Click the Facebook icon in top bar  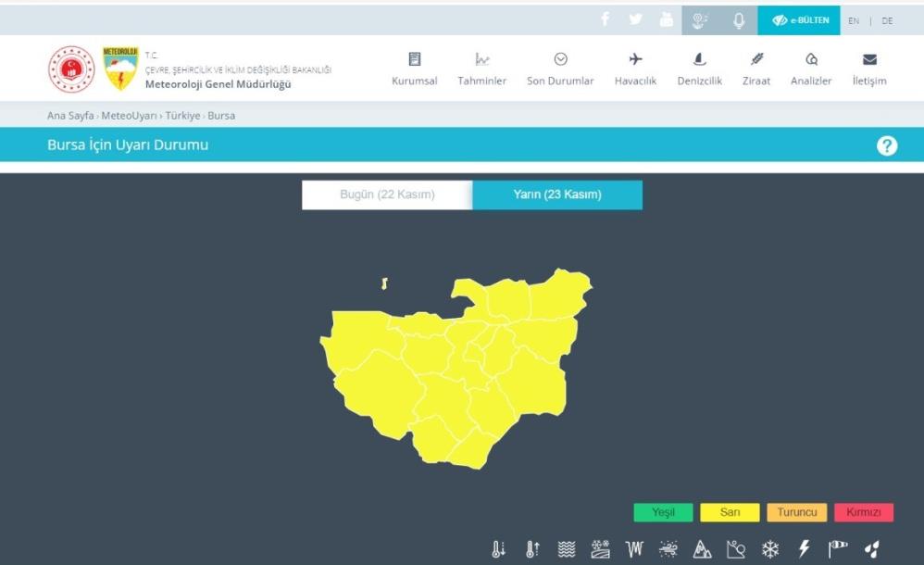tap(605, 19)
